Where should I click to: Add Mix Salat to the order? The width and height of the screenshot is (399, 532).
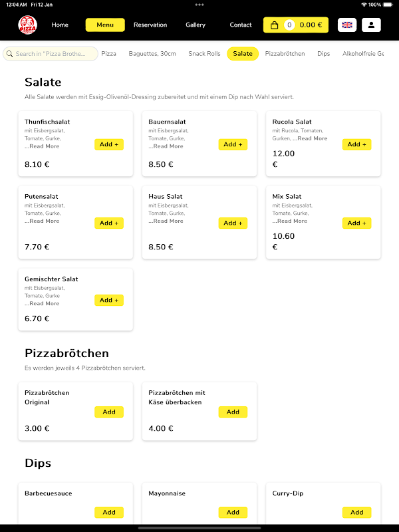tap(356, 223)
